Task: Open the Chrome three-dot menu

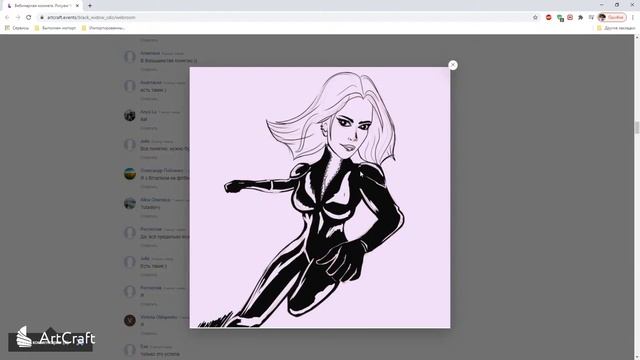Action: pos(633,17)
